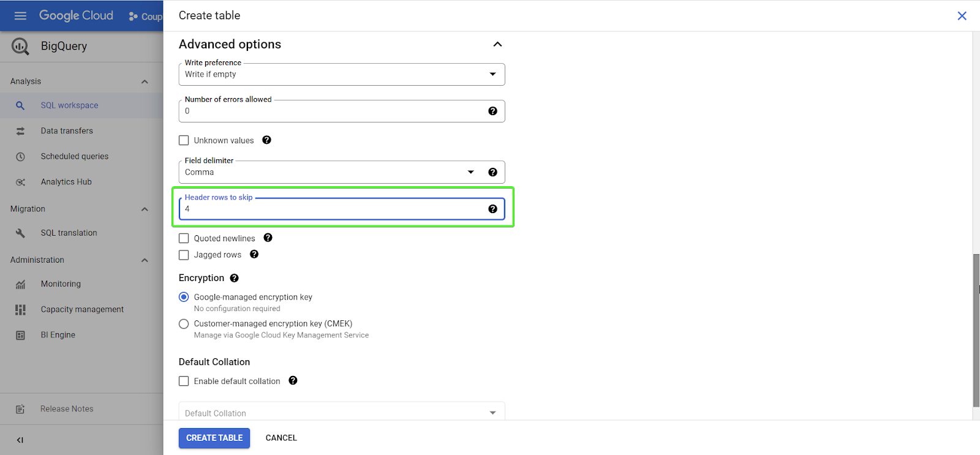980x455 pixels.
Task: Click the Release Notes icon
Action: pos(20,409)
